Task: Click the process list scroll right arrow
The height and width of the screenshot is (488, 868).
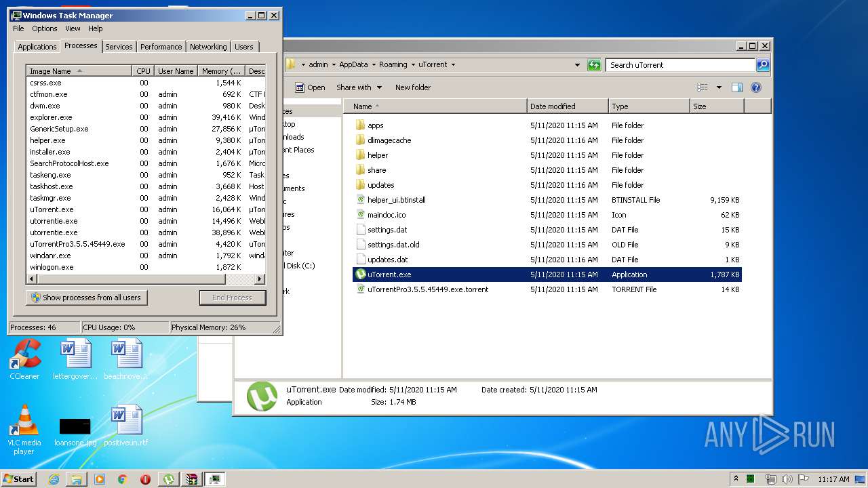Action: tap(259, 279)
